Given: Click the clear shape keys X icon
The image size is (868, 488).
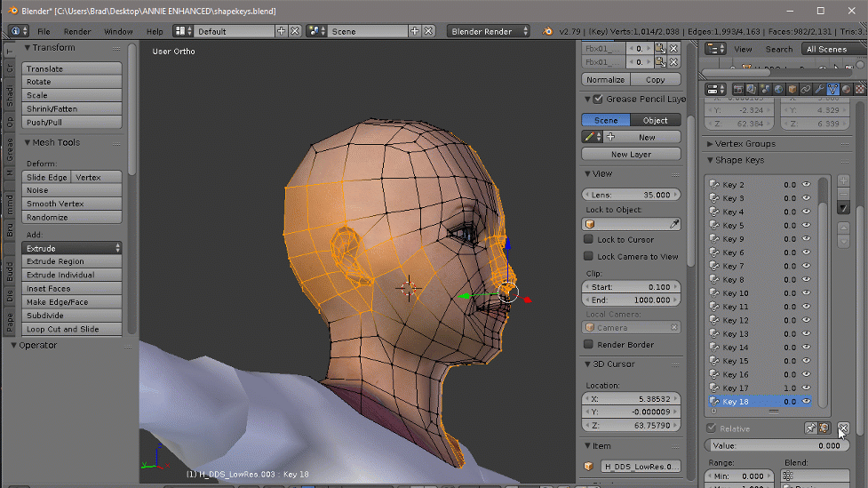Looking at the screenshot, I should (x=843, y=428).
